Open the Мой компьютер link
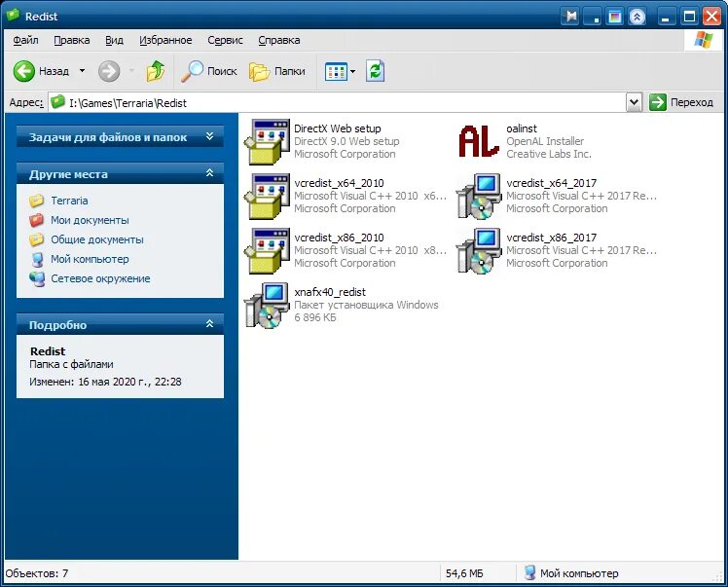The image size is (728, 587). (90, 259)
